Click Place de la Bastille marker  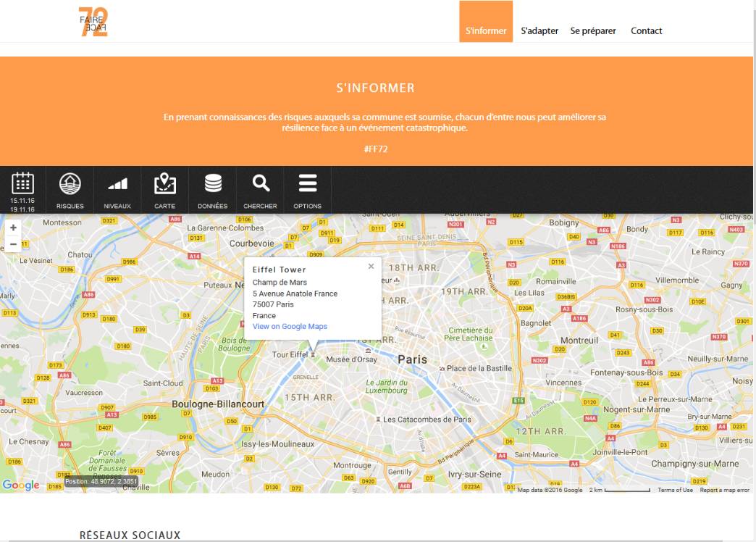pyautogui.click(x=442, y=368)
